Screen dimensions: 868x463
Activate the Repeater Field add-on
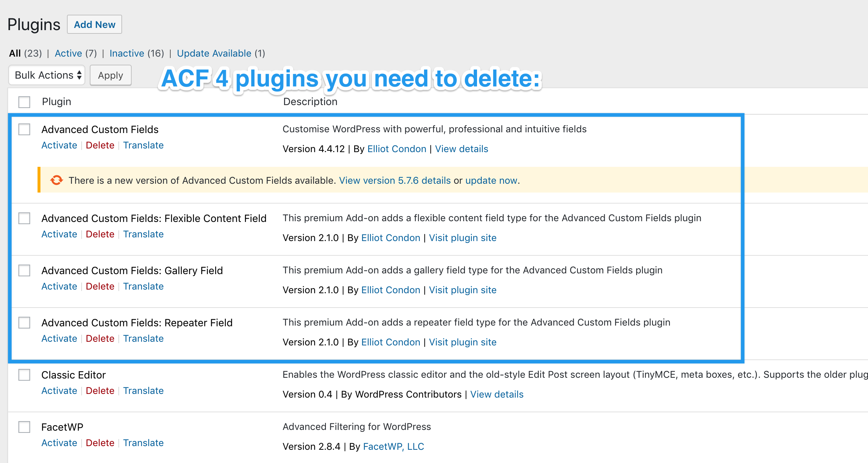[x=59, y=339]
